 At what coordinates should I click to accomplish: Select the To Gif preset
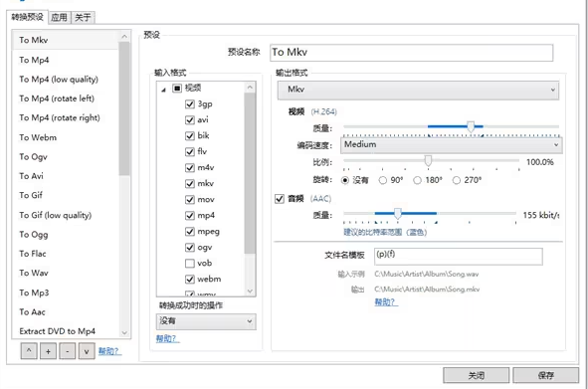point(66,195)
